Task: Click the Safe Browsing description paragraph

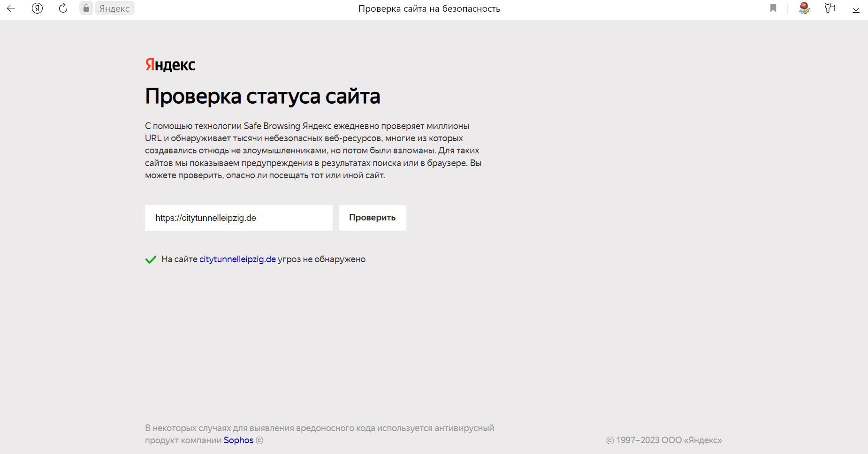Action: (313, 151)
